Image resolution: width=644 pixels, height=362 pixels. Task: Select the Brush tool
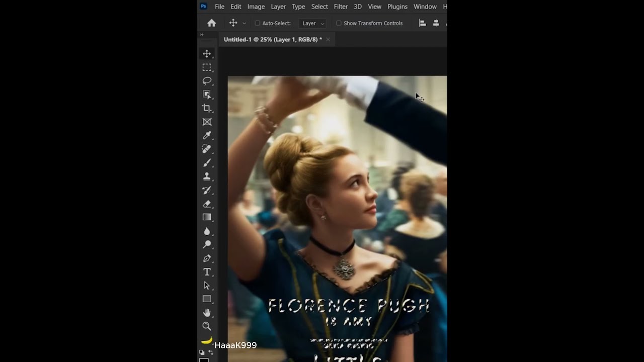pos(207,163)
